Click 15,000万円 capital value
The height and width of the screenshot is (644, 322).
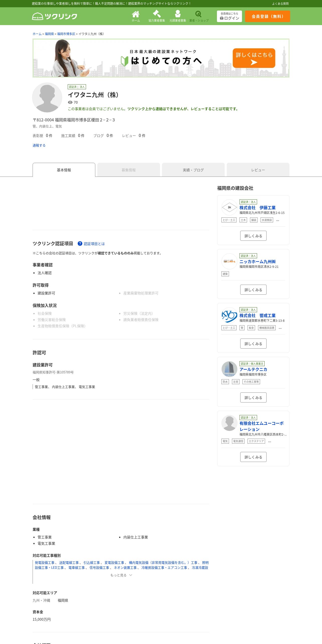point(42,619)
